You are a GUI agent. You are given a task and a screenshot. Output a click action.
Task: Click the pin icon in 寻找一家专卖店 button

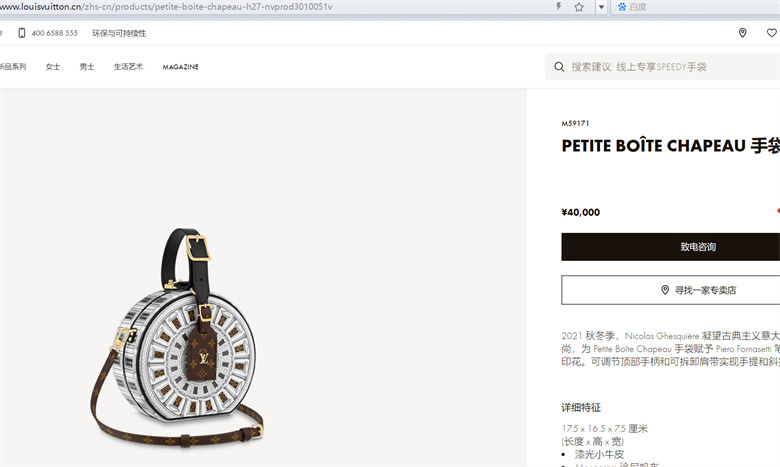[665, 290]
